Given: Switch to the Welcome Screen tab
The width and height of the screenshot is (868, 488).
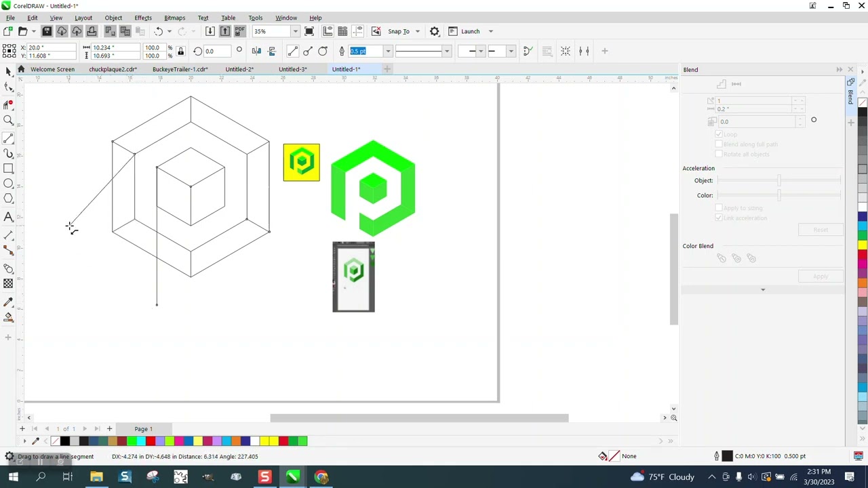Looking at the screenshot, I should 52,69.
